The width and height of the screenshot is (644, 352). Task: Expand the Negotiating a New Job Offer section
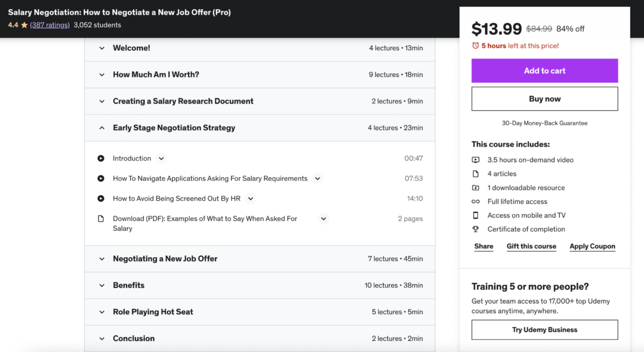102,259
